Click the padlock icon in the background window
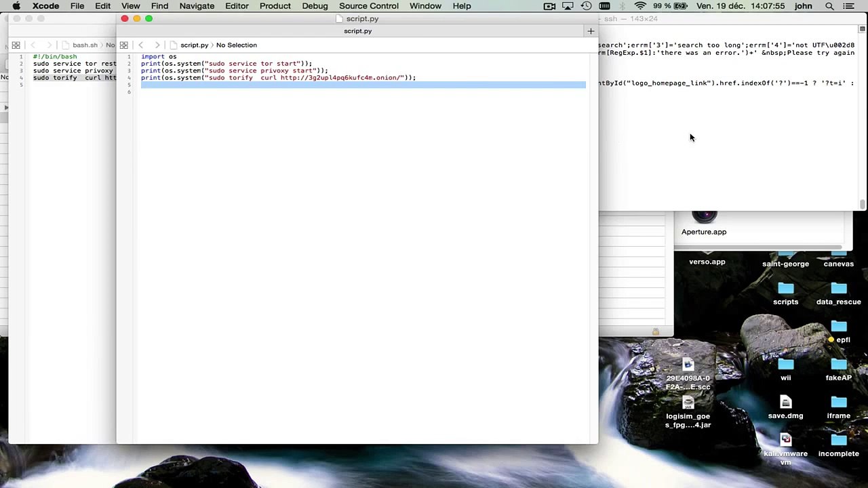 click(x=656, y=331)
